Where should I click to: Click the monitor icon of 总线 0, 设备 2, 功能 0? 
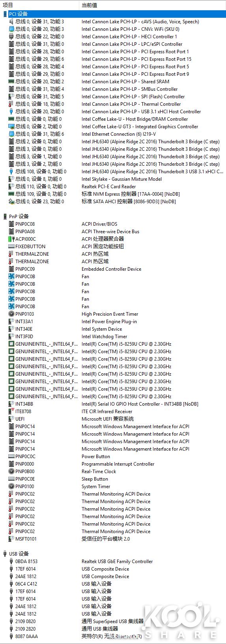pos(11,126)
